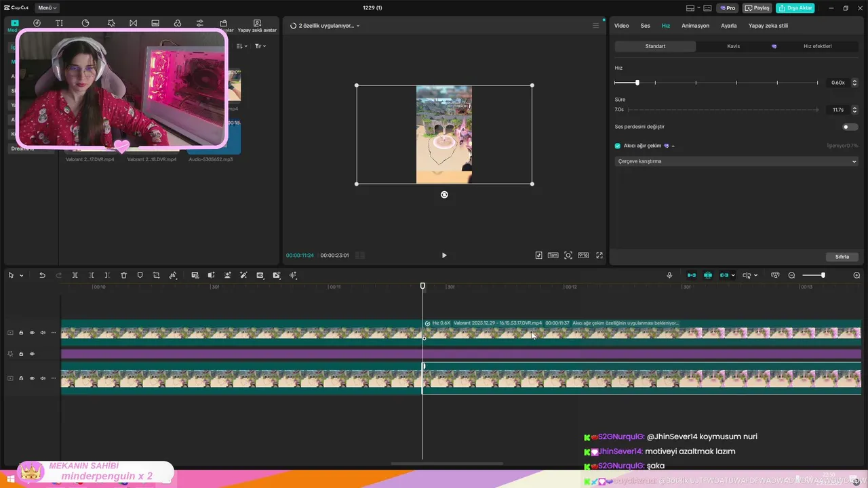Click the HD enhance quality icon
Image resolution: width=868 pixels, height=488 pixels.
pos(260,275)
